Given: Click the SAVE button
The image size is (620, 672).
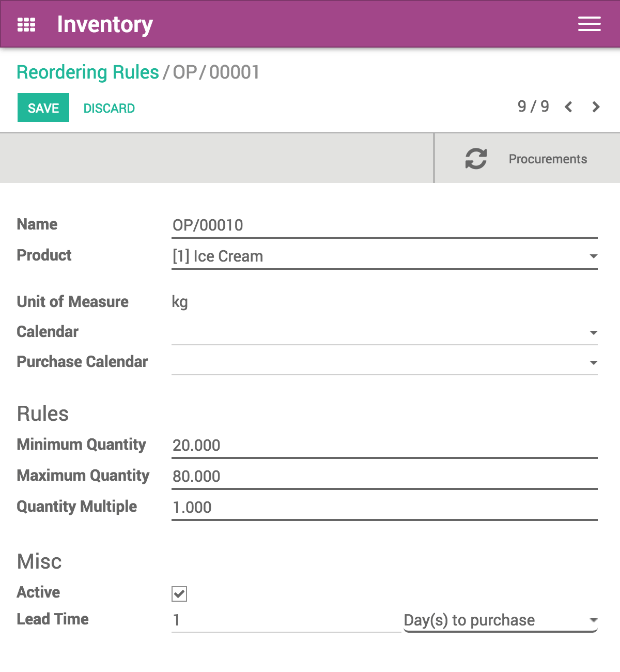Looking at the screenshot, I should pyautogui.click(x=43, y=108).
